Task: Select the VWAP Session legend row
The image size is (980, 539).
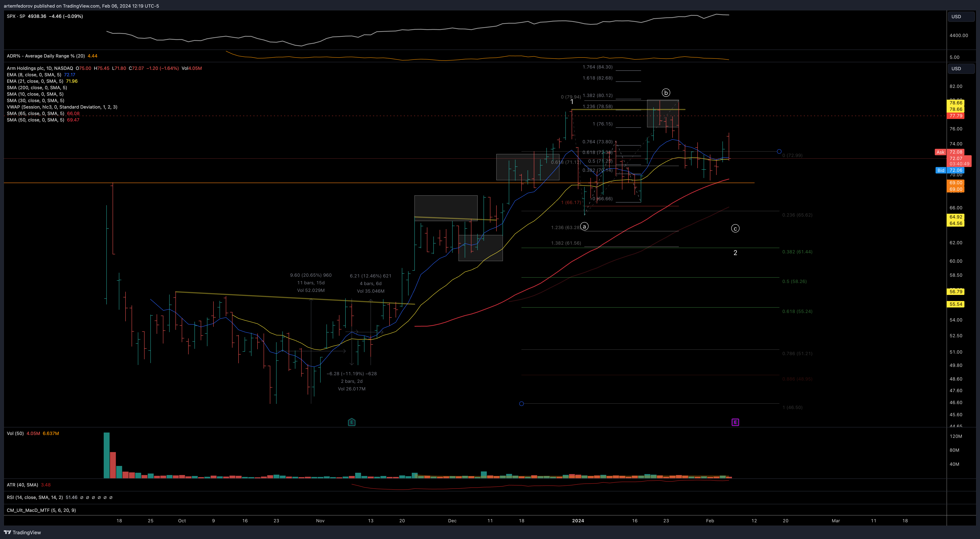Action: click(62, 107)
